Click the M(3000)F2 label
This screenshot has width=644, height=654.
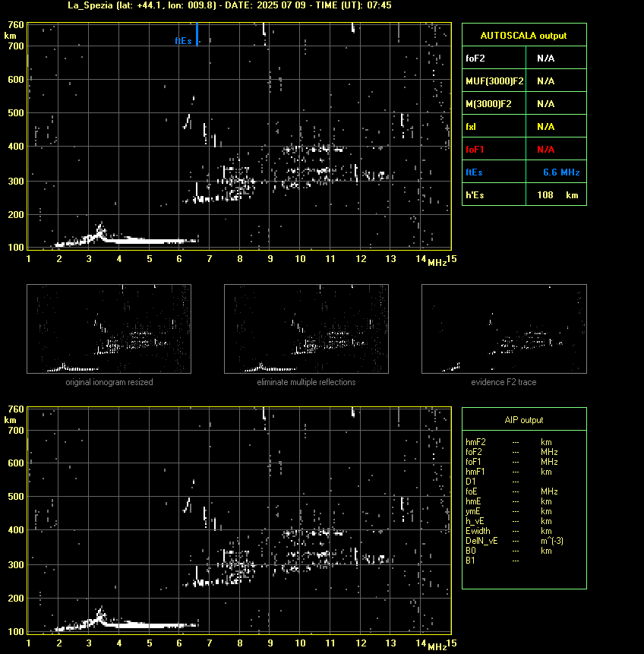(488, 104)
